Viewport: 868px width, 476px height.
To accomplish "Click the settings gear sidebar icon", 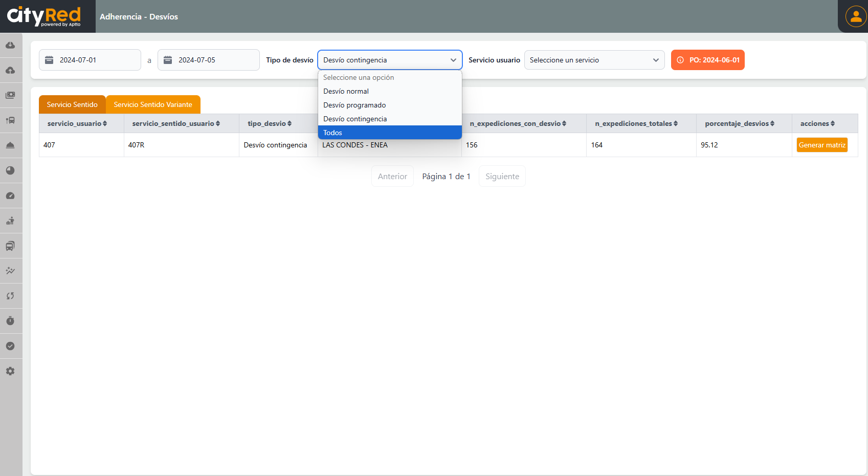I will (x=10, y=371).
